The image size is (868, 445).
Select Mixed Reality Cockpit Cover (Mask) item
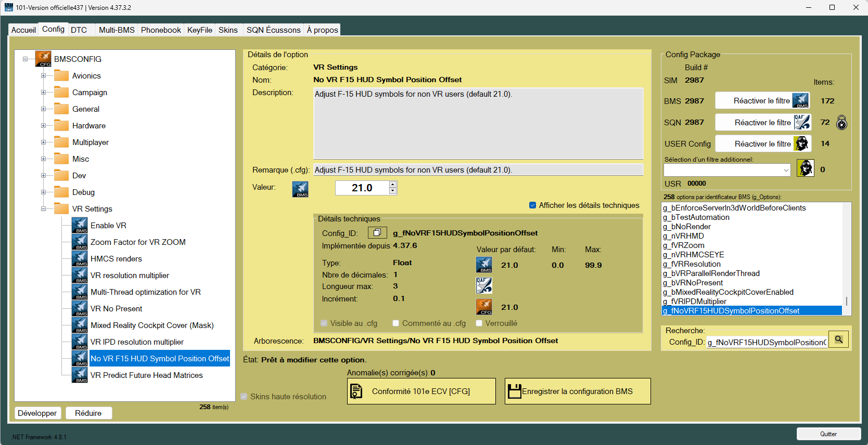152,325
